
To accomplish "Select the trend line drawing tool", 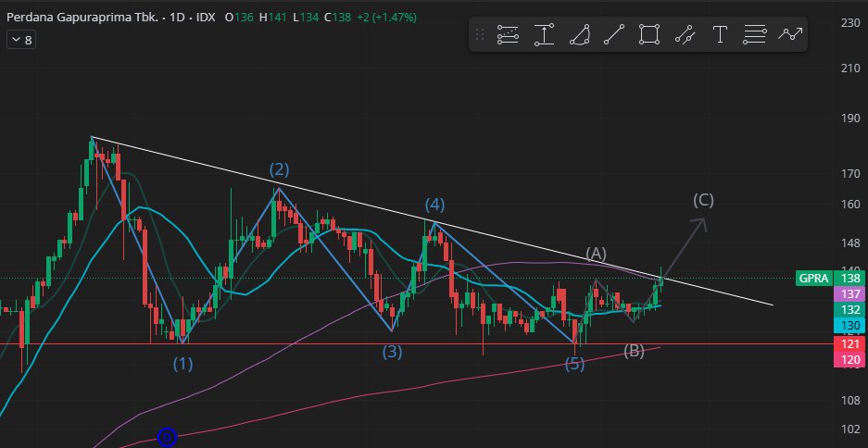I will [614, 35].
